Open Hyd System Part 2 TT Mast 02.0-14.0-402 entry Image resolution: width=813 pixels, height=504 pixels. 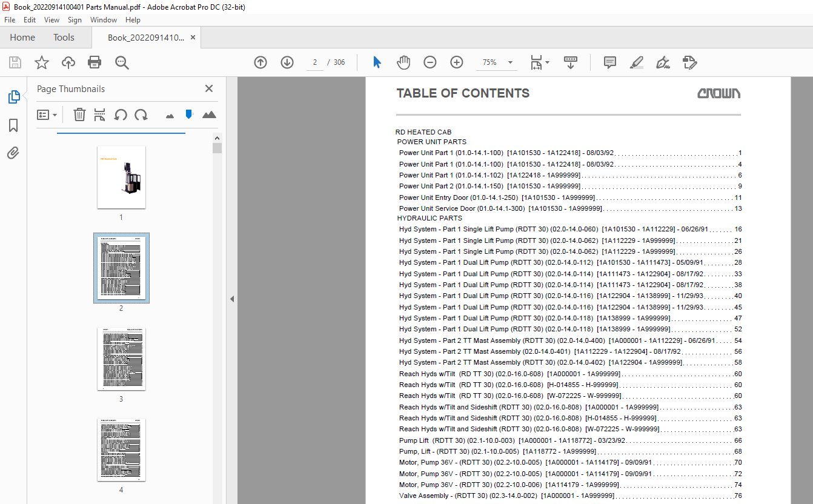coord(570,362)
